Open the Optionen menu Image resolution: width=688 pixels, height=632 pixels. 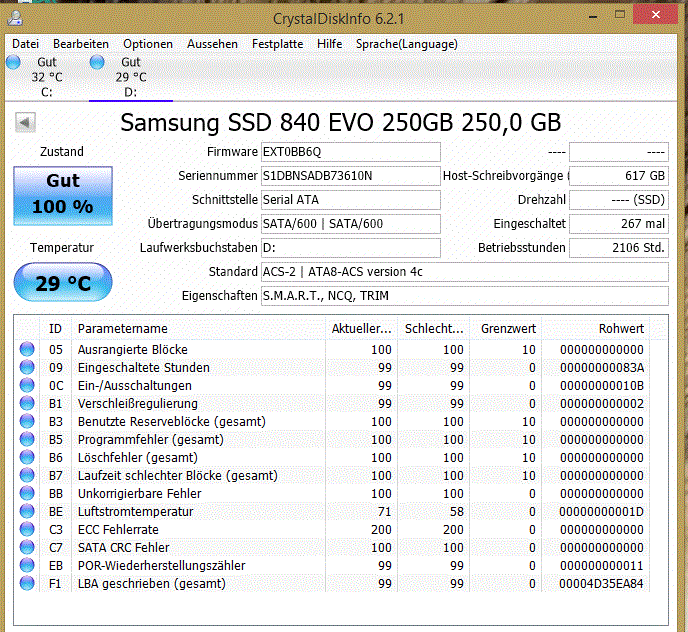click(x=148, y=44)
